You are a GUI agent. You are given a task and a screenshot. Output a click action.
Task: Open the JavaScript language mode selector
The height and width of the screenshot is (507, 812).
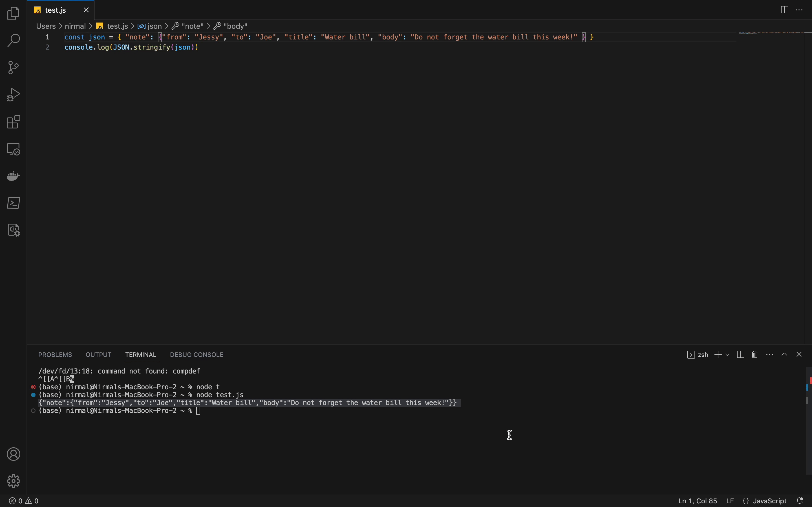click(x=770, y=501)
